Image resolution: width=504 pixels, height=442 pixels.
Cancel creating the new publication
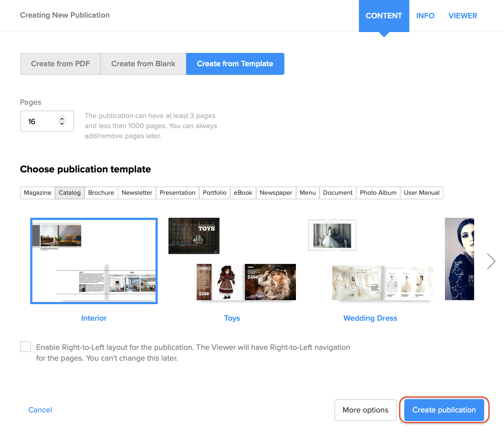pyautogui.click(x=40, y=410)
